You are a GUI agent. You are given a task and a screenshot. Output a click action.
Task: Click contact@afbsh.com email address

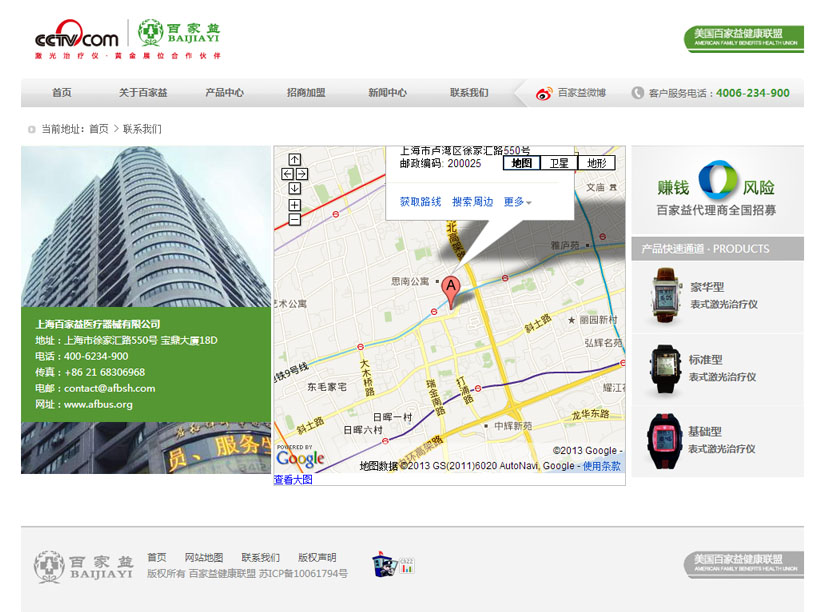coord(109,388)
